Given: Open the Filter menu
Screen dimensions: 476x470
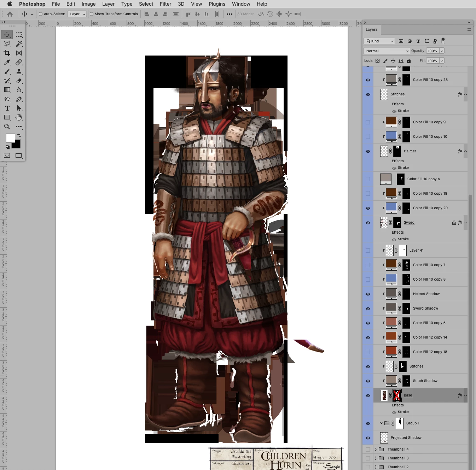Looking at the screenshot, I should click(166, 4).
